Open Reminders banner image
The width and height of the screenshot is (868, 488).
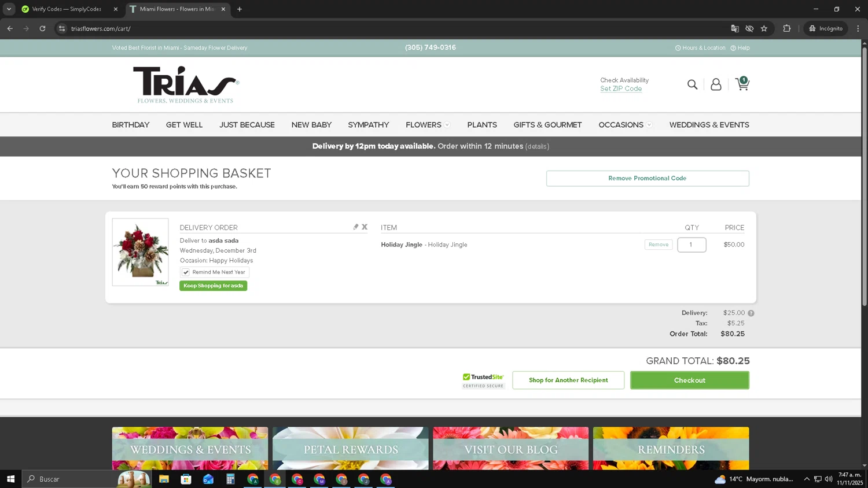coord(671,449)
